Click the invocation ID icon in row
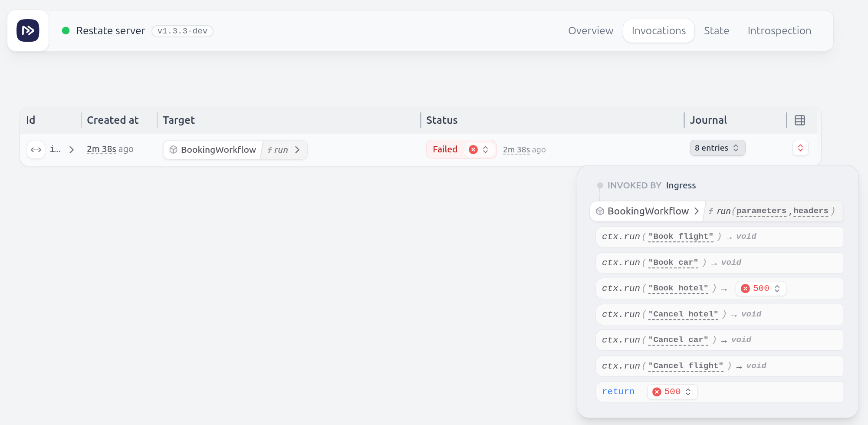Viewport: 868px width, 425px height. coord(36,150)
